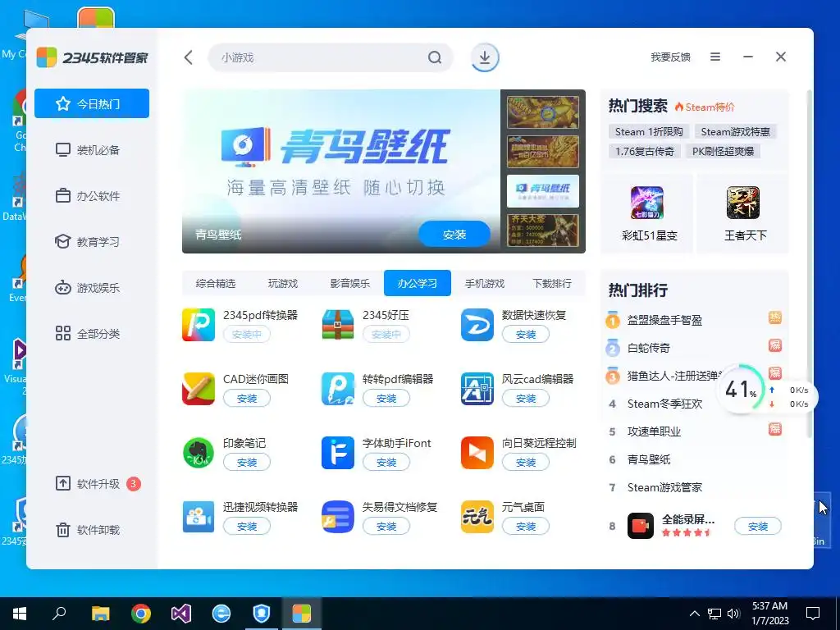Open 软件升级 with 3 updates
840x630 pixels.
92,484
